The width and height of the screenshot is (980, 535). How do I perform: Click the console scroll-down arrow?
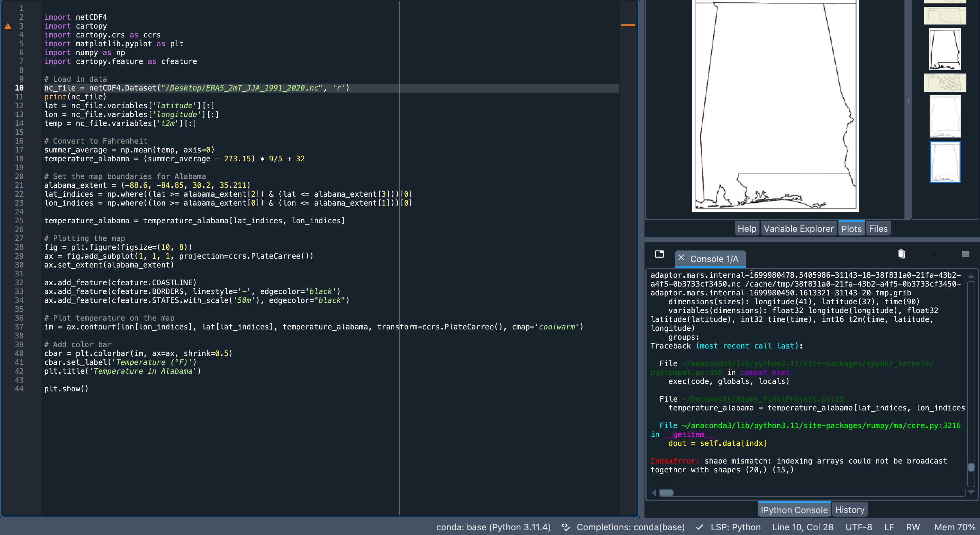pos(971,492)
